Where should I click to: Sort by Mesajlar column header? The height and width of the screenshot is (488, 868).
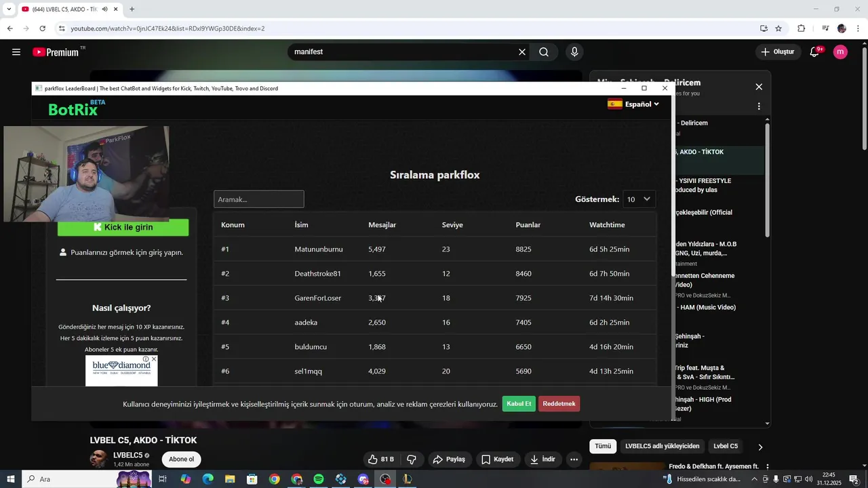(382, 225)
